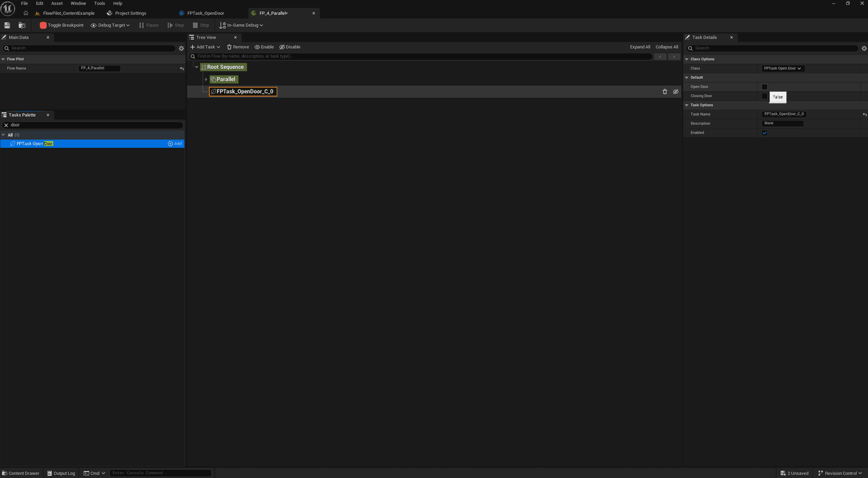Hide FPTask_OpenDoor_C_0 via eye icon
Screen dimensions: 868x478
pos(675,92)
